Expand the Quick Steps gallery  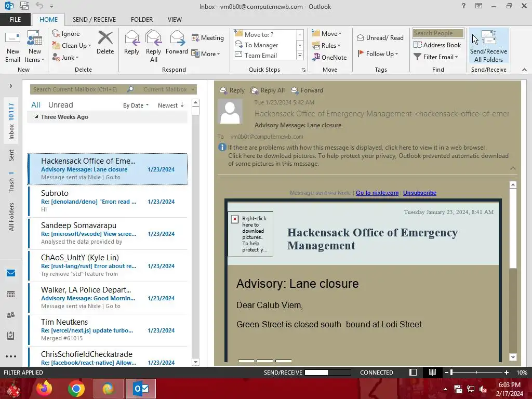click(300, 55)
